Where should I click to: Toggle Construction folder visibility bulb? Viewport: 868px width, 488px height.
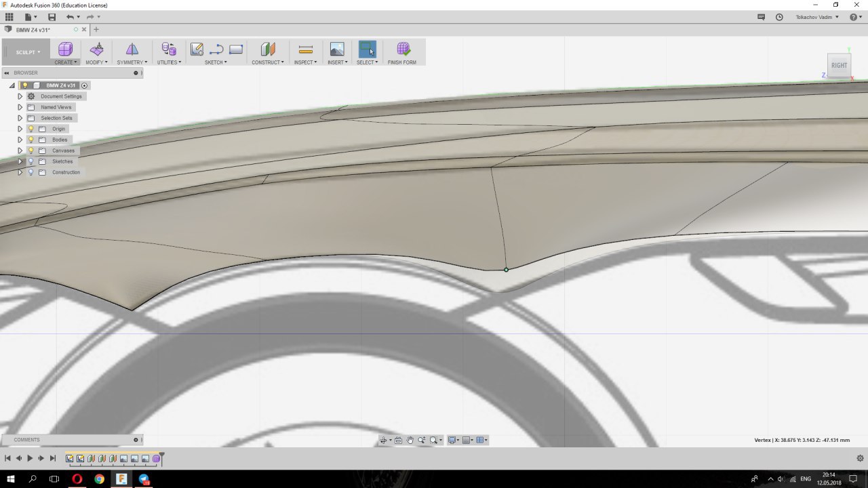tap(31, 172)
